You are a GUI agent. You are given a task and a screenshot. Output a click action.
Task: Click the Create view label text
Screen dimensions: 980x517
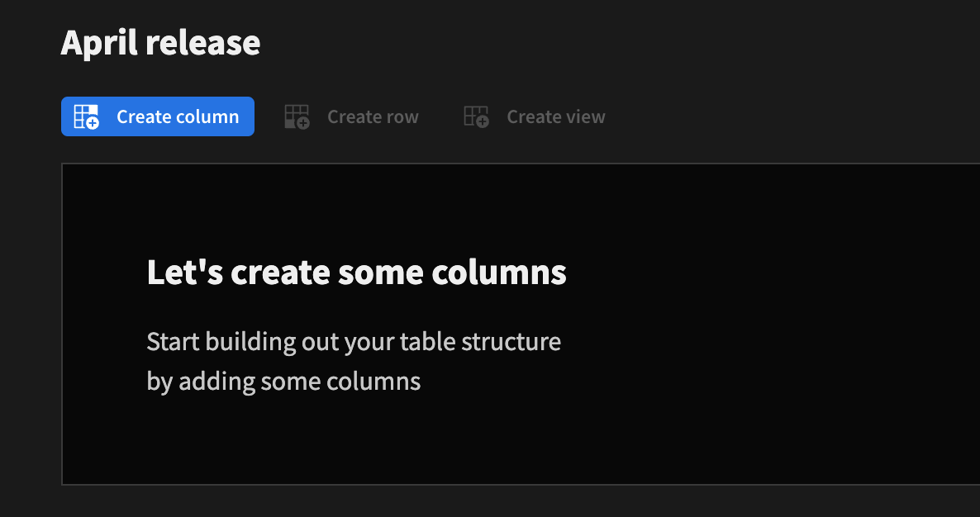pyautogui.click(x=555, y=116)
